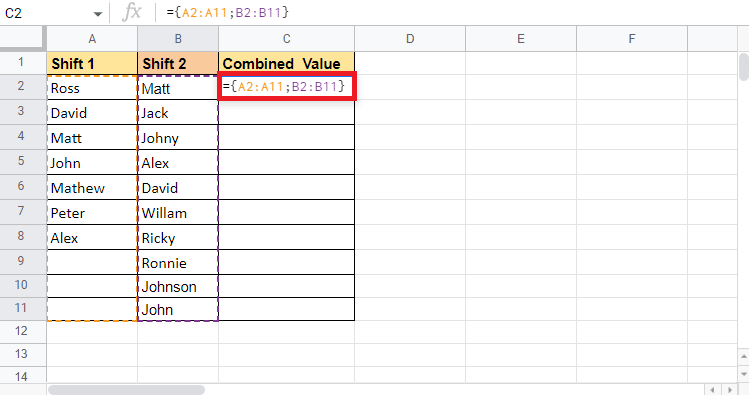The width and height of the screenshot is (749, 395).
Task: Open the Name box dropdown arrow
Action: pyautogui.click(x=98, y=14)
